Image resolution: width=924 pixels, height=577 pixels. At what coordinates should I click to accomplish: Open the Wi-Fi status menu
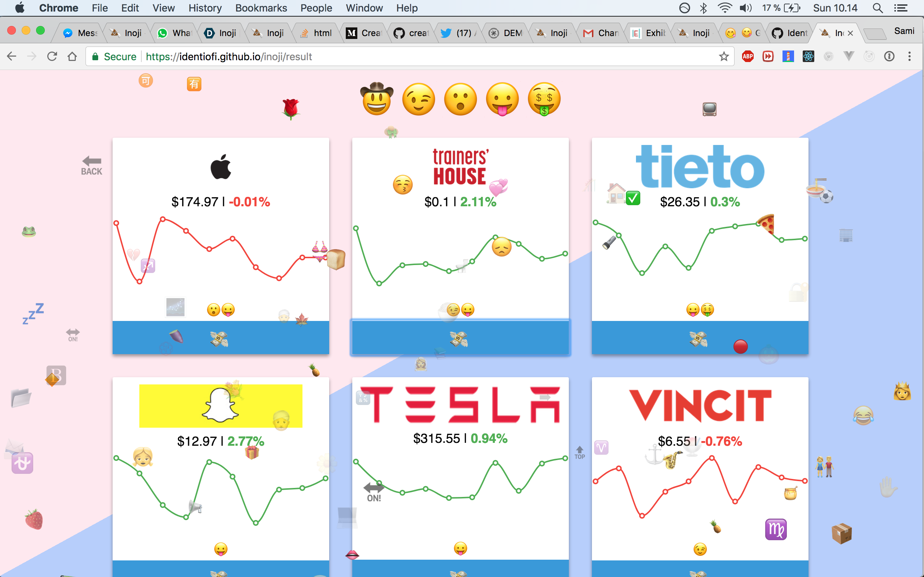click(x=724, y=8)
